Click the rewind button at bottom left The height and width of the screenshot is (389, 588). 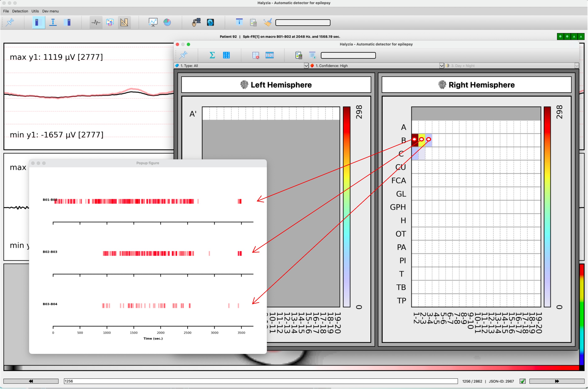(x=31, y=381)
